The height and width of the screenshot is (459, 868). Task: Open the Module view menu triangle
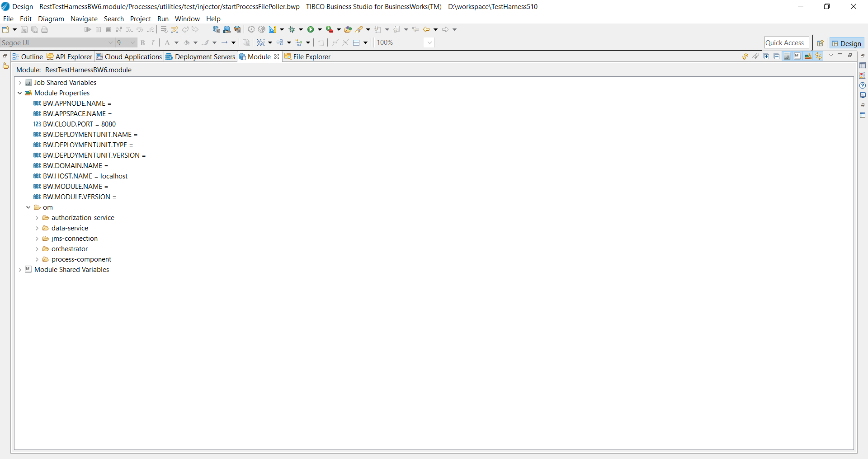(830, 55)
